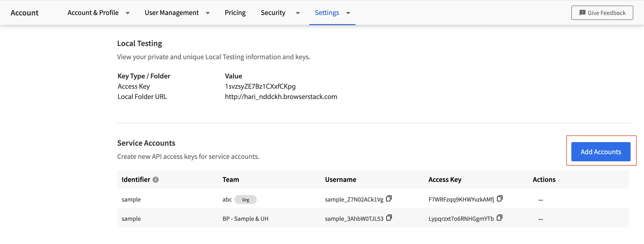Open the Settings dropdown chevron
Image resolution: width=644 pixels, height=244 pixels.
(348, 13)
